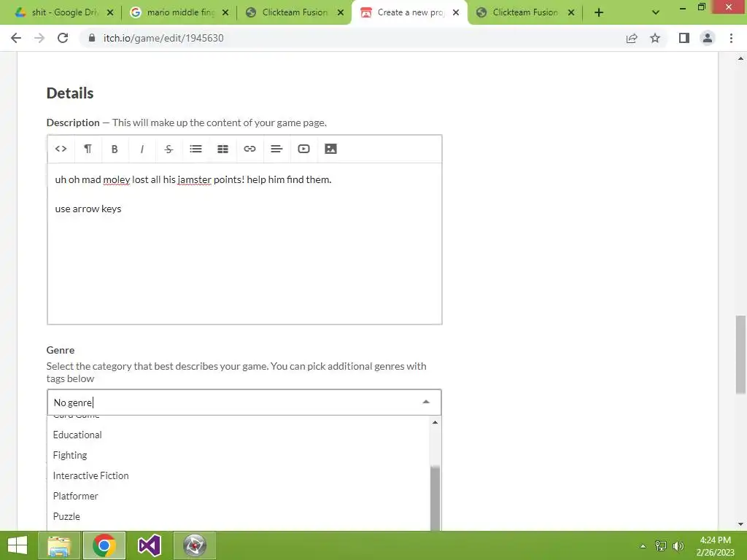This screenshot has height=560, width=747.
Task: Bookmark this page with the star
Action: coord(655,38)
